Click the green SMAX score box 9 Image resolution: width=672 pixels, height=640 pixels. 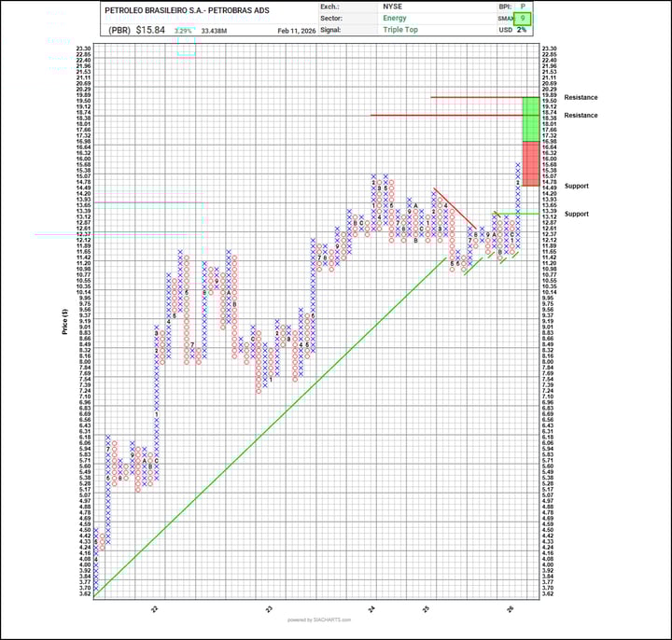click(x=523, y=19)
